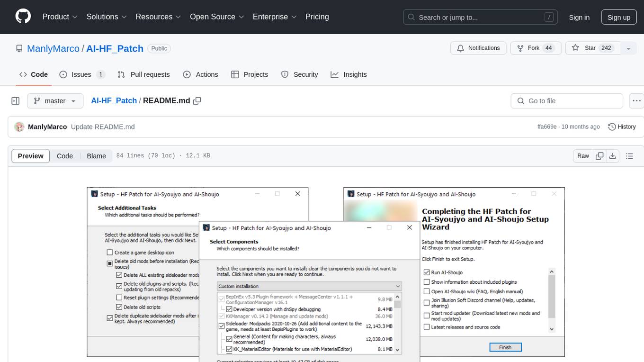
Task: Check Latest releases and source code
Action: [427, 327]
